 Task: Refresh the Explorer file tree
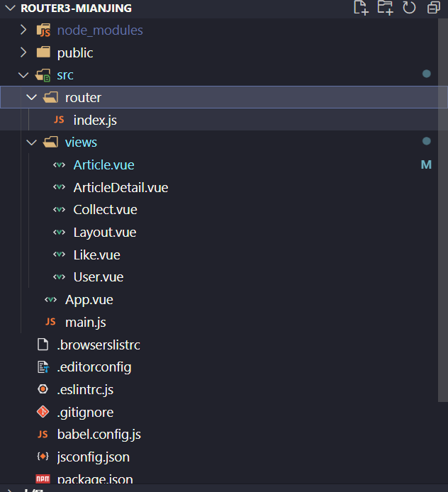[x=409, y=8]
